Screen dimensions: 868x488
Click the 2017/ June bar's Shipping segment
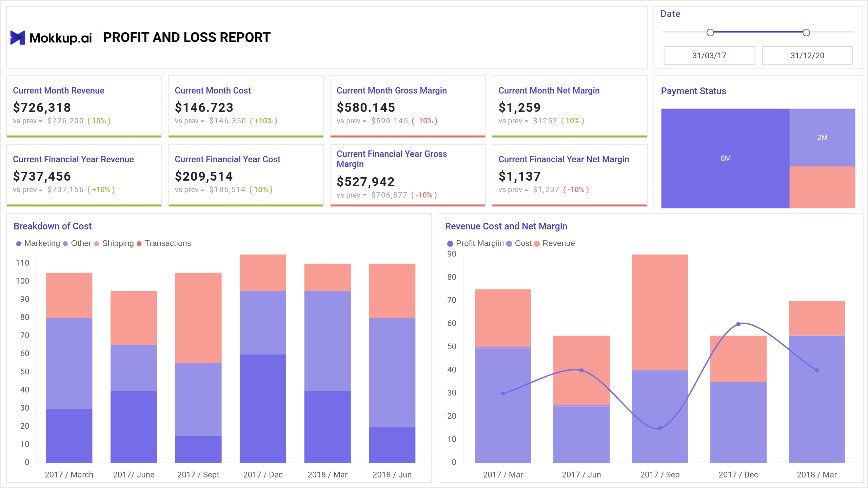tap(134, 318)
